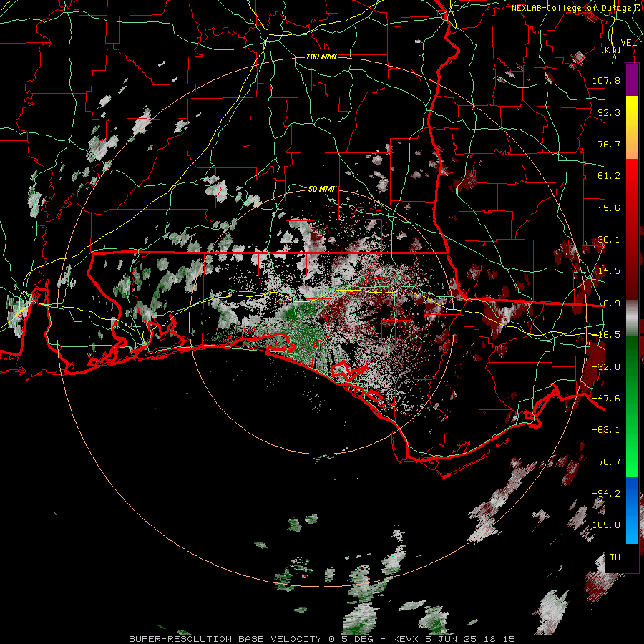Click the 30.1 velocity scale value
Image resolution: width=644 pixels, height=644 pixels.
tap(609, 240)
